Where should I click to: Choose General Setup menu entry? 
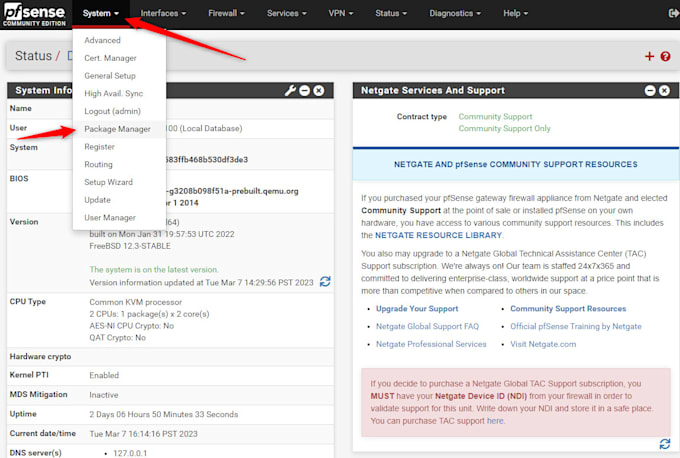[x=119, y=76]
